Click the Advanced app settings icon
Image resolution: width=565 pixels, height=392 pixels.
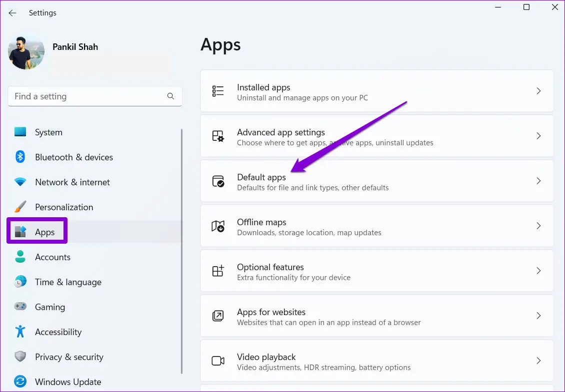click(218, 136)
